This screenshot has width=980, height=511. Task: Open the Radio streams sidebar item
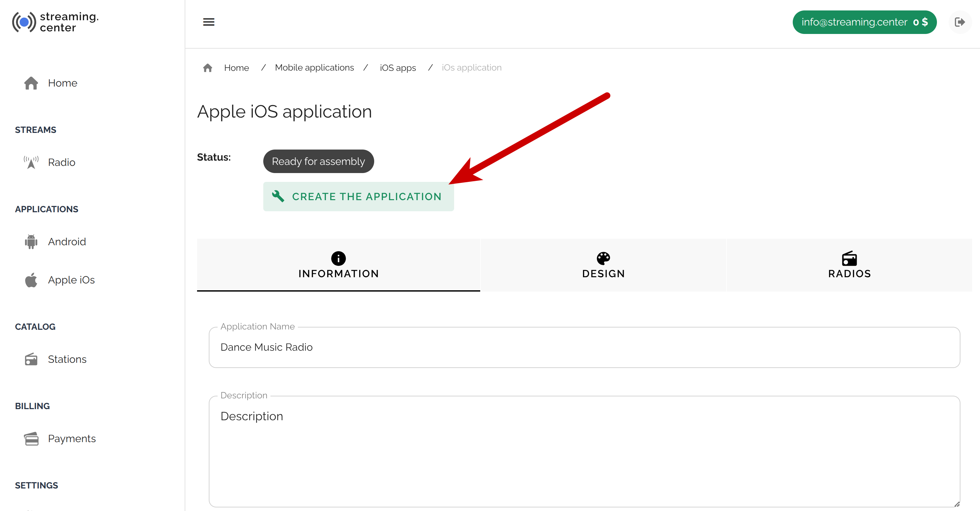pos(61,162)
